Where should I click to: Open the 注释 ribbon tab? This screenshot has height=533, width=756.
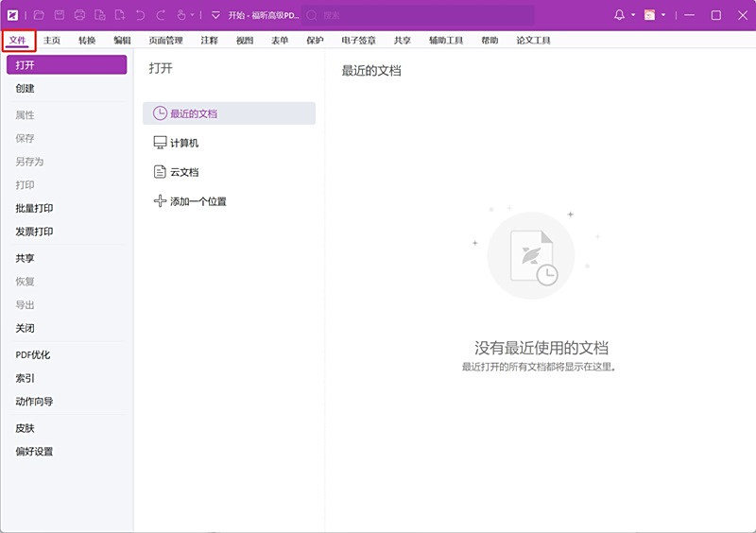pos(210,41)
